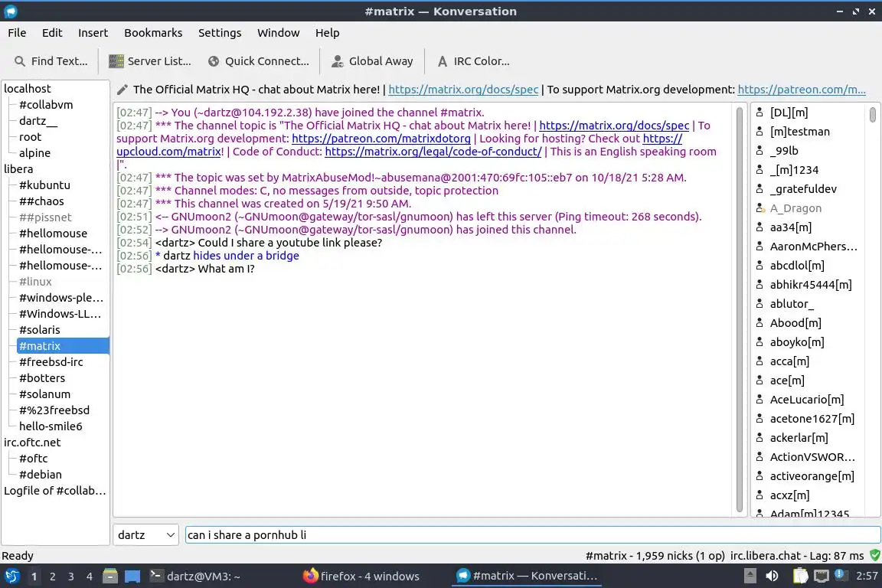This screenshot has height=588, width=882.
Task: Open the Bookmarks menu
Action: [153, 33]
